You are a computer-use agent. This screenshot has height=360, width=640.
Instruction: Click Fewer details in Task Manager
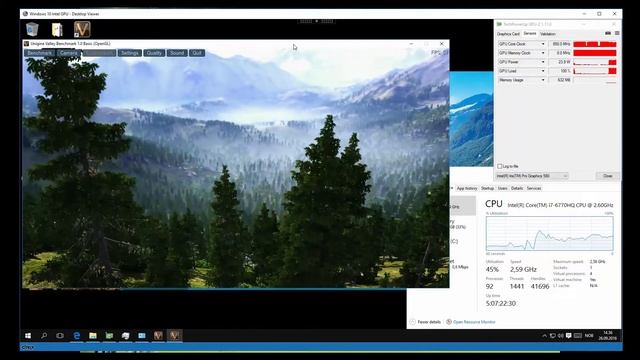[425, 322]
